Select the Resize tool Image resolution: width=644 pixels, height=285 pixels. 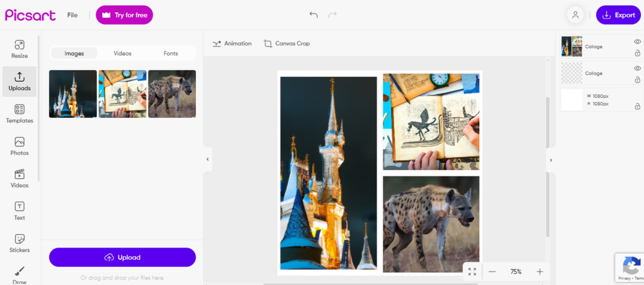pos(19,49)
